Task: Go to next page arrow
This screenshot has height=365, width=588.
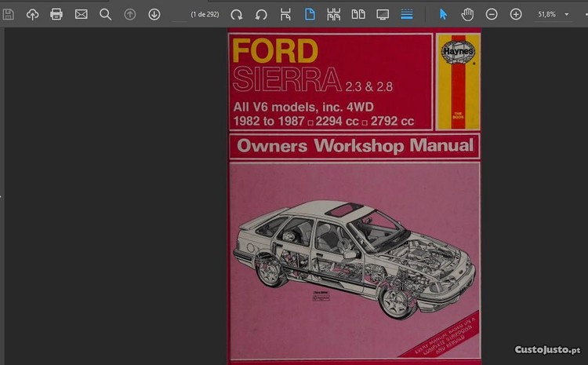Action: [154, 14]
